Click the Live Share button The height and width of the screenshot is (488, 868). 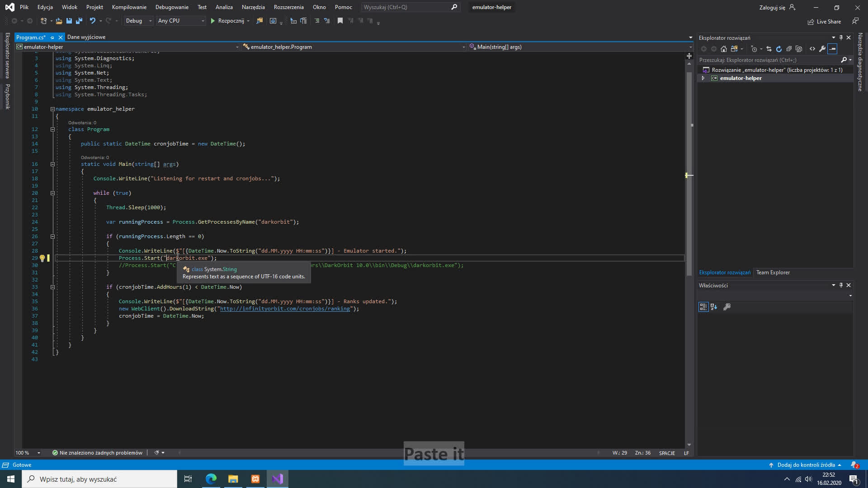coord(824,21)
